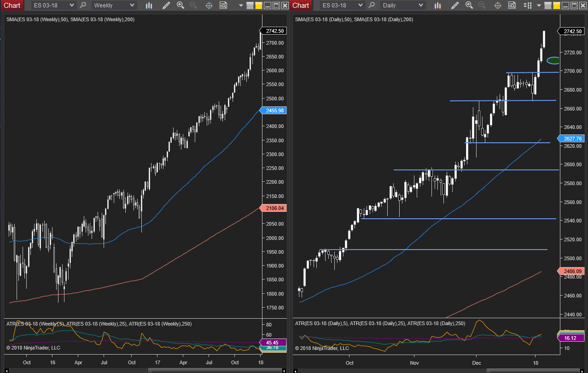
Task: Select horizontal line near 2700 on Daily chart
Action: (532, 72)
